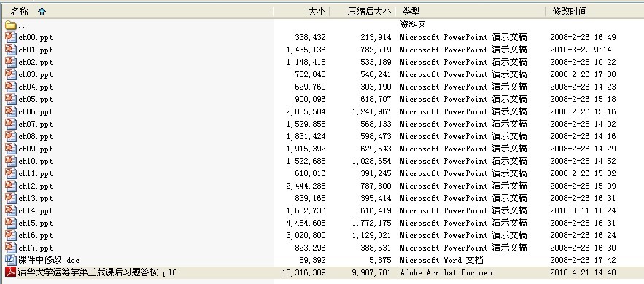644x284 pixels.
Task: Click the PowerPoint icon beside ch10.ppt
Action: coord(11,161)
